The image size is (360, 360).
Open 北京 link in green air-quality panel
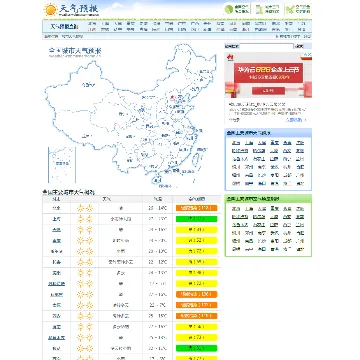coord(236,209)
